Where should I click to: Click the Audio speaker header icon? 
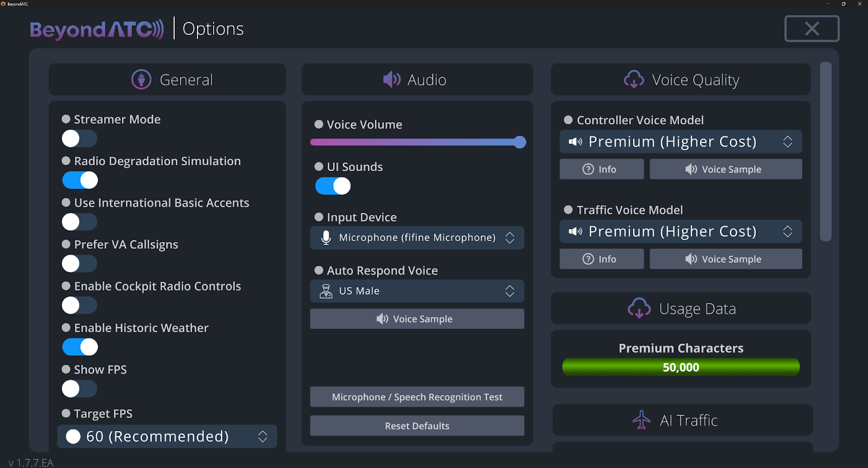click(392, 80)
